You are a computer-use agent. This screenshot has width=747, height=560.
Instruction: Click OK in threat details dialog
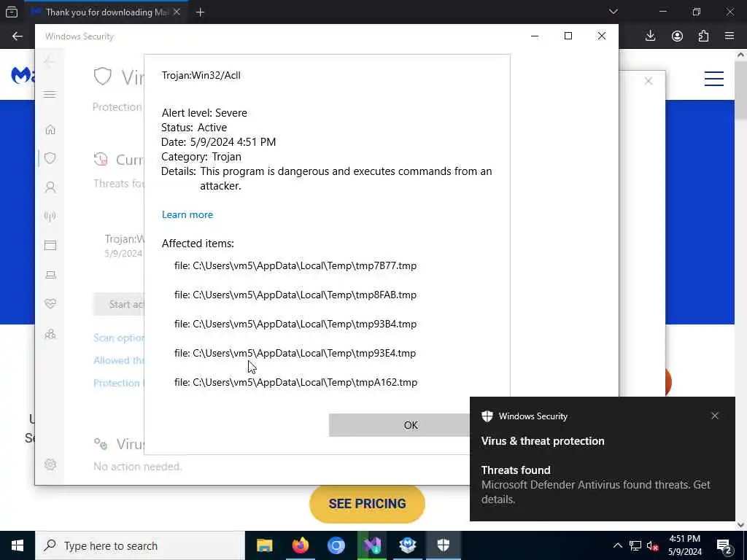tap(399, 425)
